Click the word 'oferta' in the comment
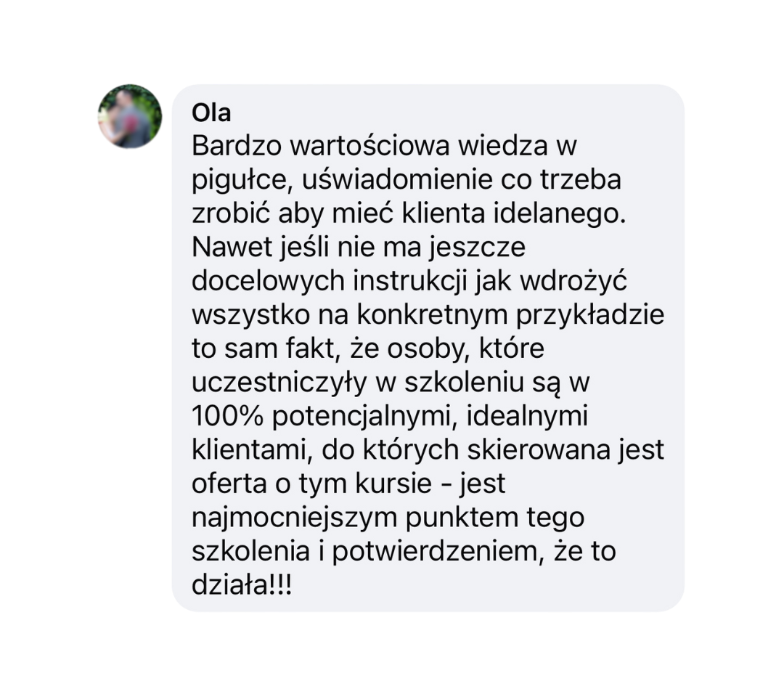 [x=229, y=484]
